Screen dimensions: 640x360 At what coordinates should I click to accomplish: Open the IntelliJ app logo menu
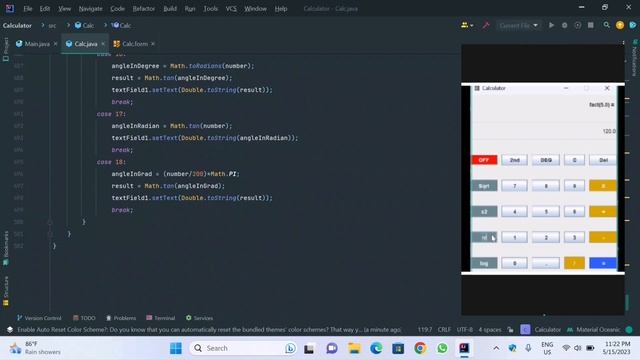[9, 8]
